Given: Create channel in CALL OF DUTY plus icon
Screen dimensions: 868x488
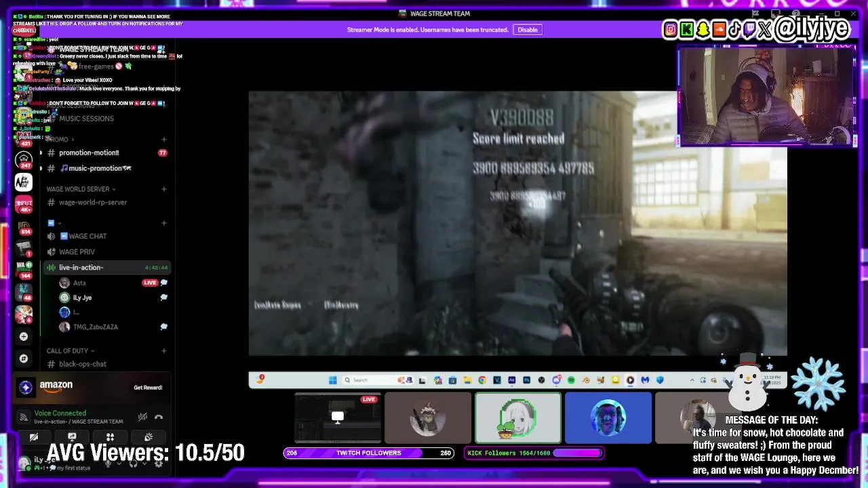Looking at the screenshot, I should pos(163,350).
